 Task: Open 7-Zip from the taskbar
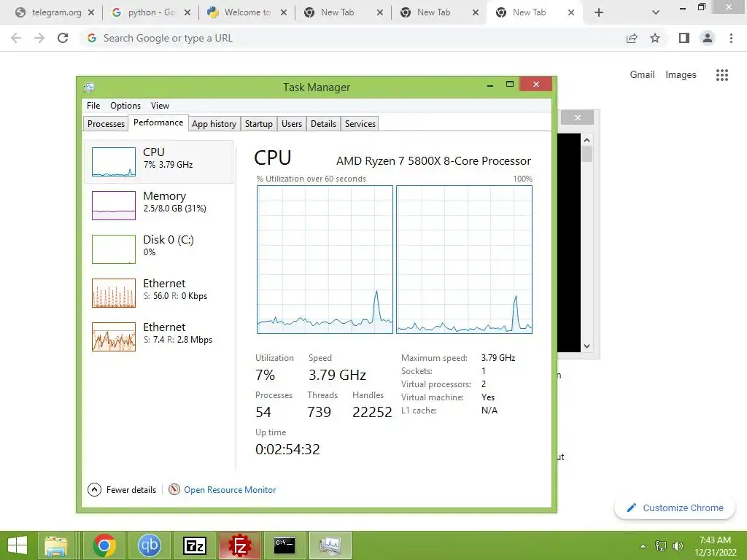[194, 545]
